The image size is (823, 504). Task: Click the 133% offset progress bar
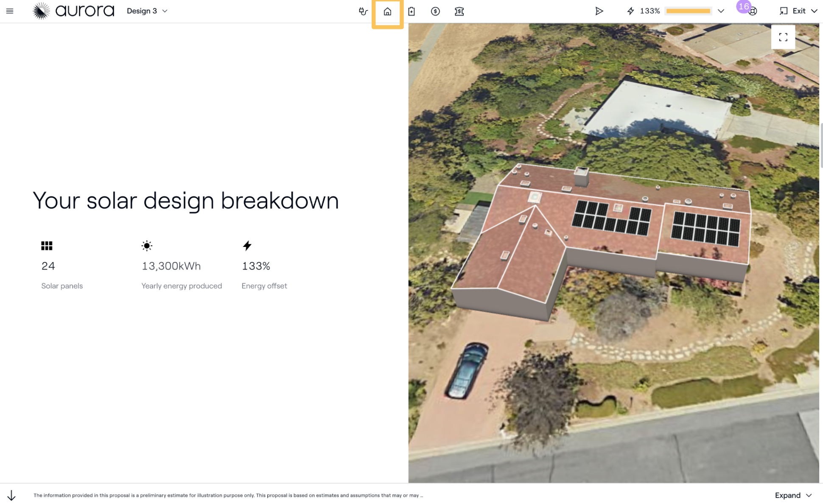coord(688,11)
